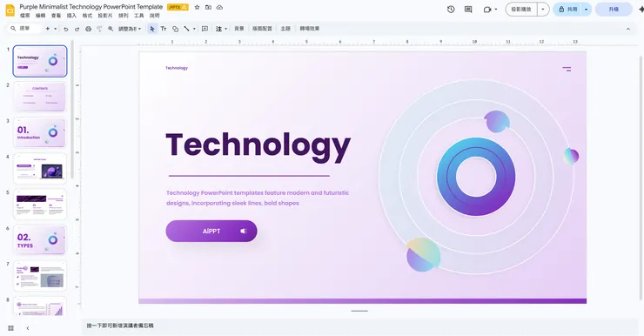Open the 說明 help menu
Viewport: 644px width, 336px height.
[154, 16]
